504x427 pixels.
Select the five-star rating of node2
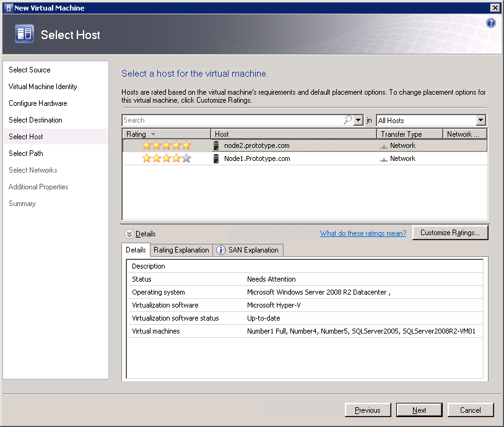[167, 145]
